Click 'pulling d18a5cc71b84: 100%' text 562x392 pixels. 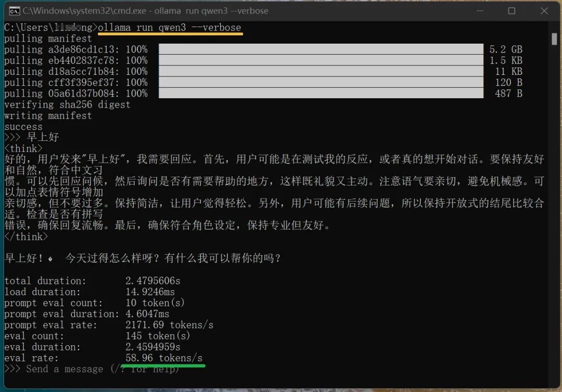[76, 71]
